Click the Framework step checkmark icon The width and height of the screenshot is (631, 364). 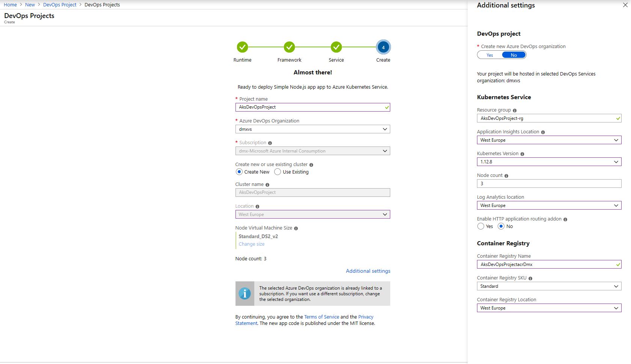tap(289, 47)
